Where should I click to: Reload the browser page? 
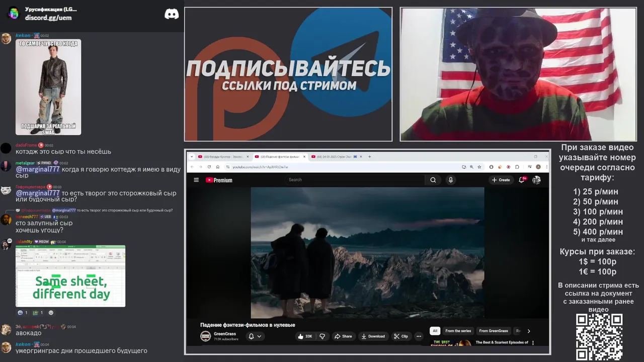click(209, 166)
